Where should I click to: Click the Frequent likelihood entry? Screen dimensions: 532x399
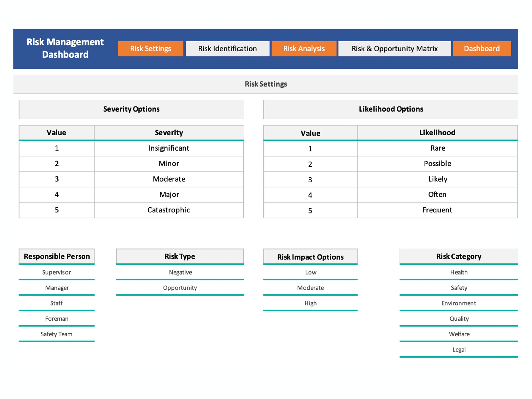point(437,210)
